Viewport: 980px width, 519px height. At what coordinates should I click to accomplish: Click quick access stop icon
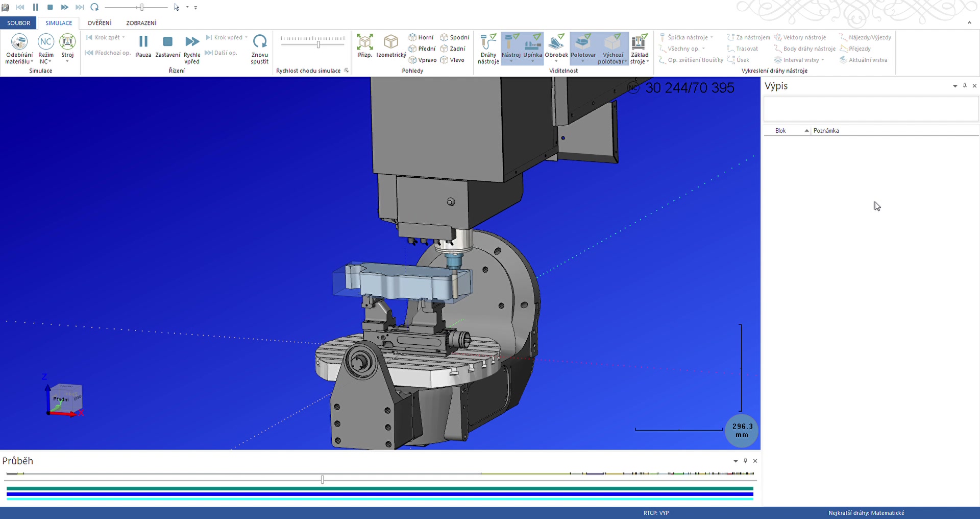50,7
